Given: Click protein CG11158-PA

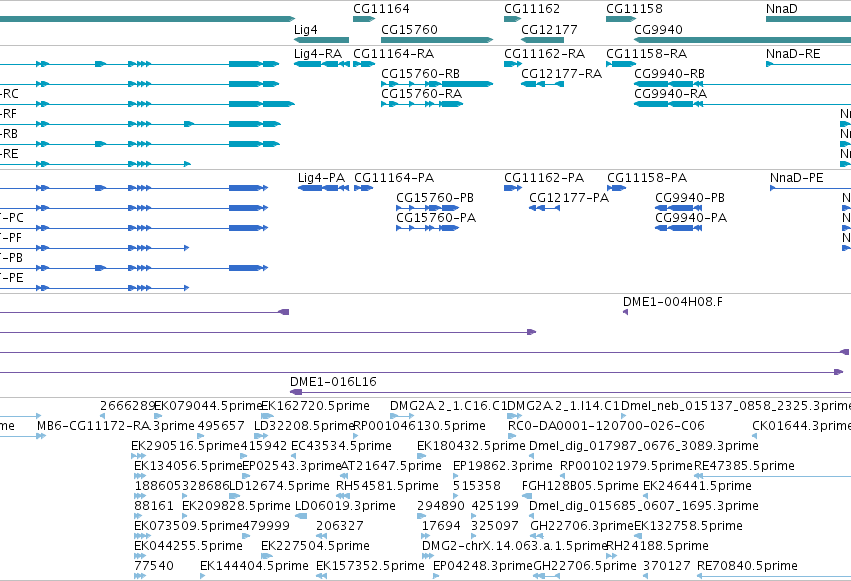Looking at the screenshot, I should pos(617,188).
